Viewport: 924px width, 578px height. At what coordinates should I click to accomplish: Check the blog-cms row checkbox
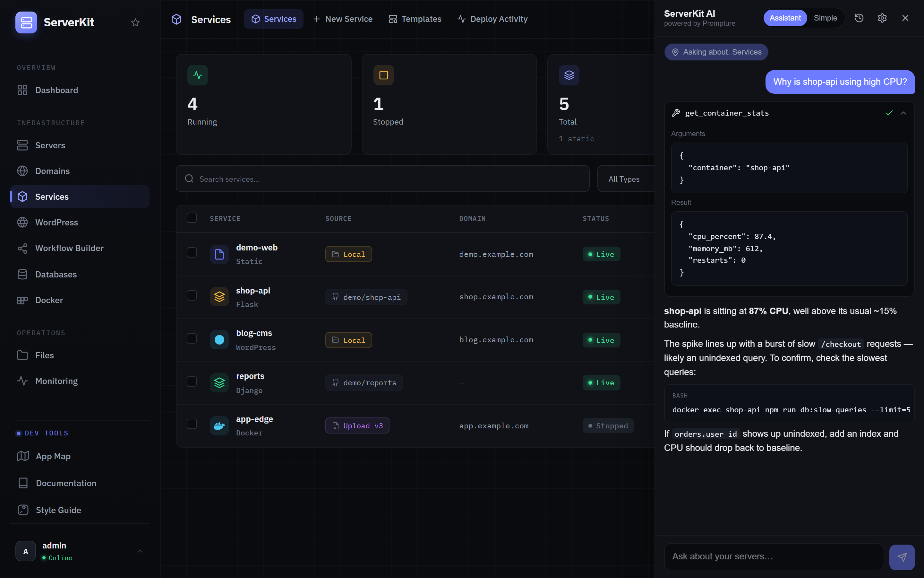coord(192,338)
